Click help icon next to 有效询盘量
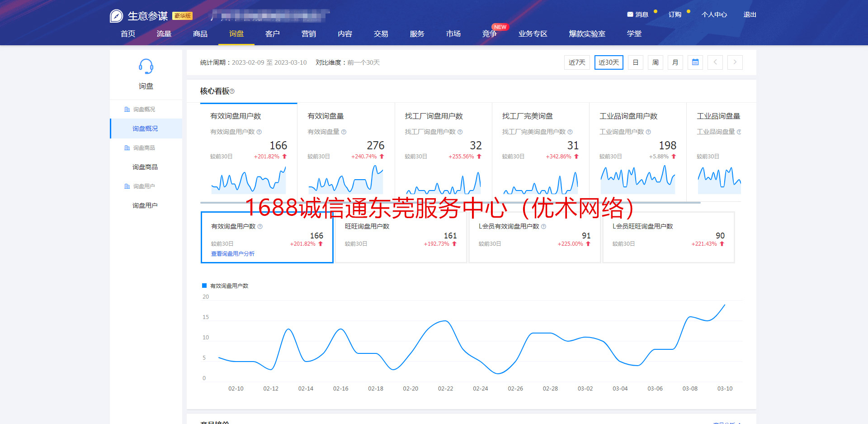868x424 pixels. point(344,132)
